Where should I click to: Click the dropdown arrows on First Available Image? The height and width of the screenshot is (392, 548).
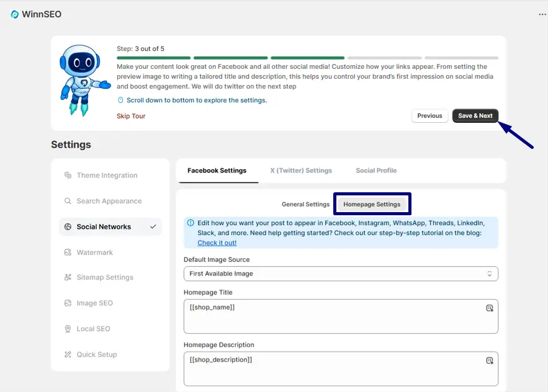[x=490, y=274]
